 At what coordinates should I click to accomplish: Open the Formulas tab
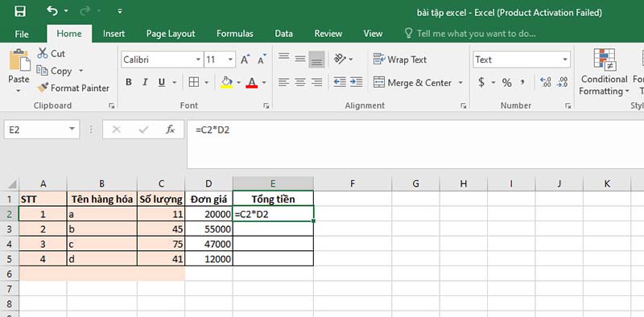[235, 34]
